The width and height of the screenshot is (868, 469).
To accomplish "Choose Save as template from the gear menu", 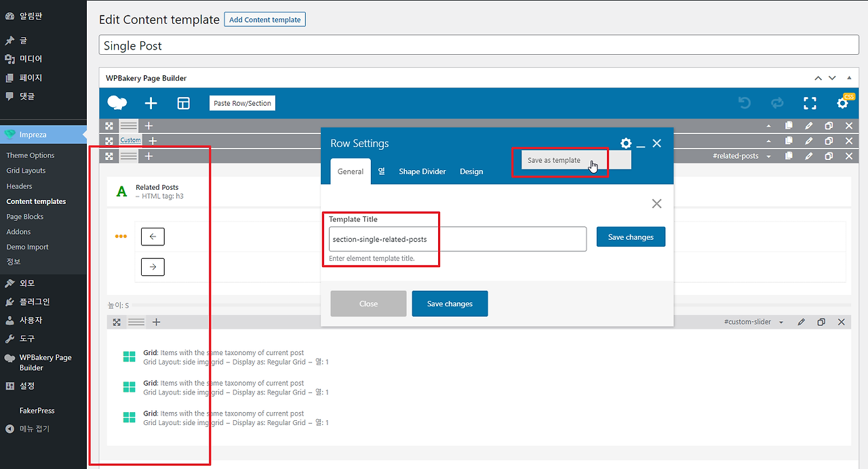I will [554, 160].
